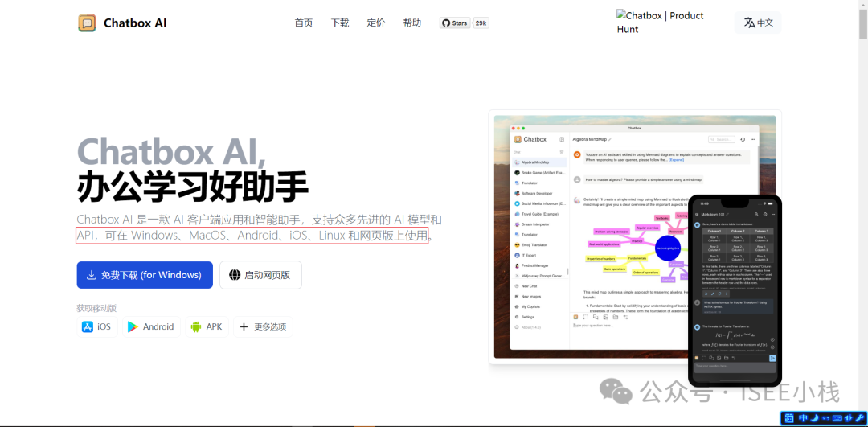Select Algebra MindMap in preview sidebar
The height and width of the screenshot is (427, 868).
click(540, 162)
